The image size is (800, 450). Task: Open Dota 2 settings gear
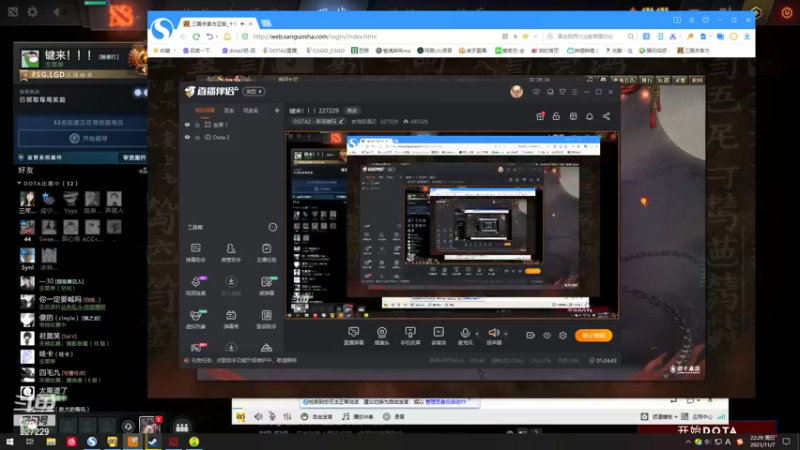(x=32, y=11)
